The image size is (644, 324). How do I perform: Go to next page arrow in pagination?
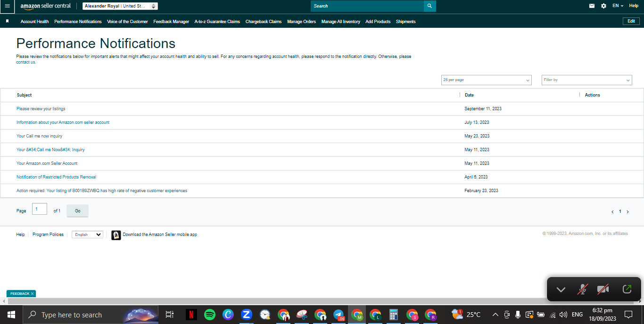627,212
